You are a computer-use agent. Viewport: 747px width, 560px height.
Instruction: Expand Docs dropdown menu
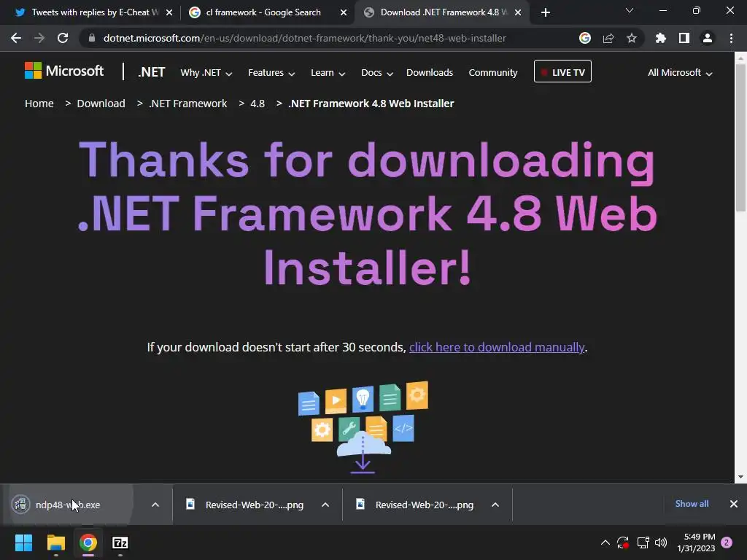coord(377,73)
